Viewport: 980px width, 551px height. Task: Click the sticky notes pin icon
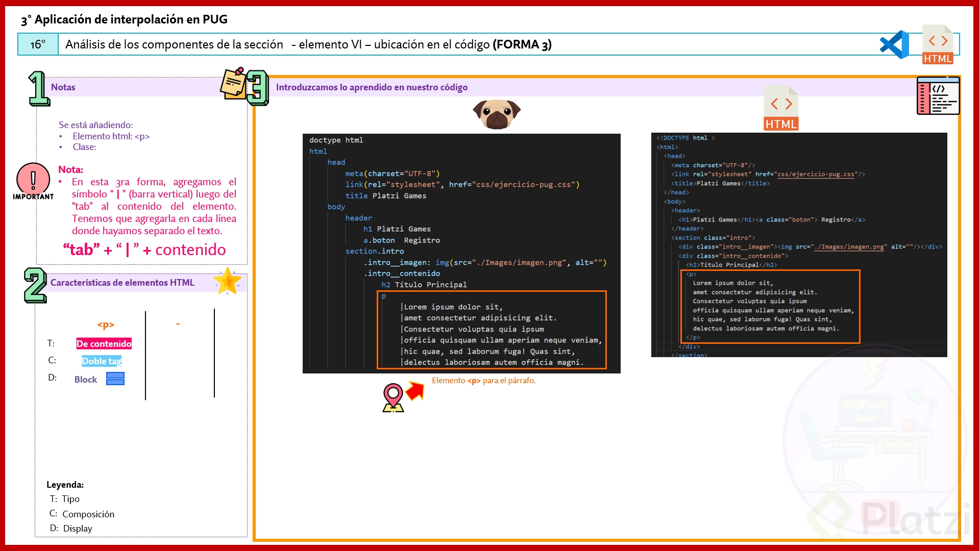click(x=233, y=83)
